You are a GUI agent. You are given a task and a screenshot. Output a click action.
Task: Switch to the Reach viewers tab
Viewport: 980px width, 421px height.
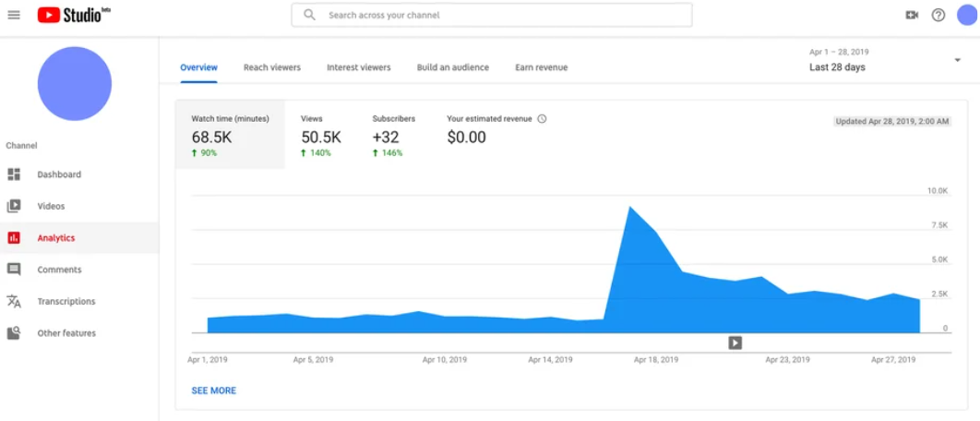[272, 67]
